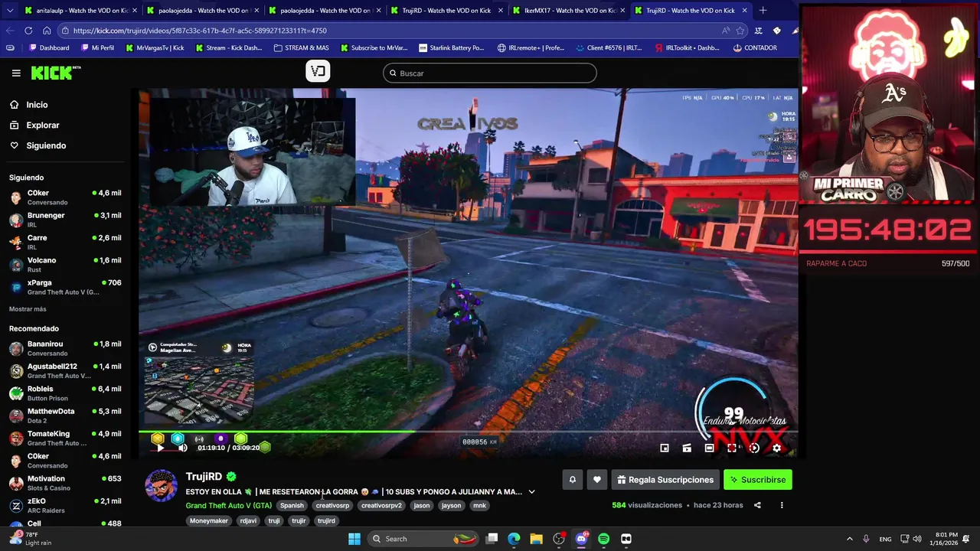
Task: Expand the stream title chevron
Action: (531, 492)
